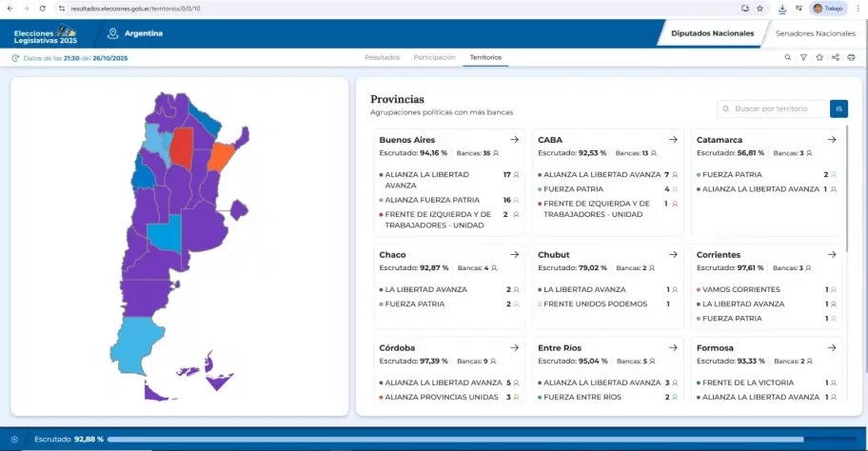Screen dimensions: 868x451
Task: Click the blue sort button beside search field
Action: click(838, 109)
